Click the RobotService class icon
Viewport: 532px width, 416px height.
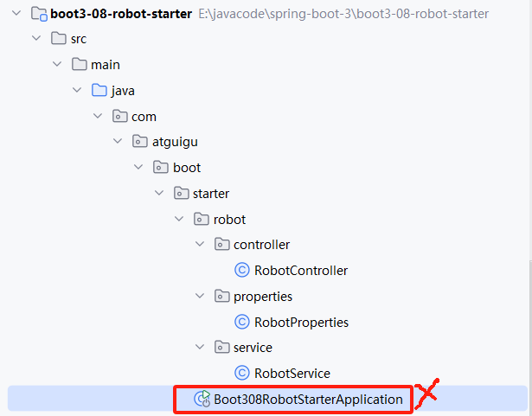pyautogui.click(x=242, y=373)
